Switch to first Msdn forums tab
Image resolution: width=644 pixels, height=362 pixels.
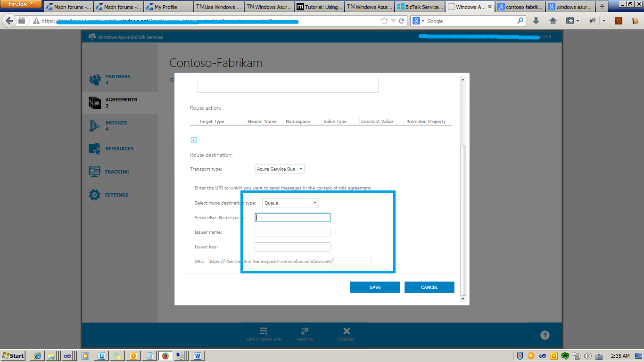[68, 7]
